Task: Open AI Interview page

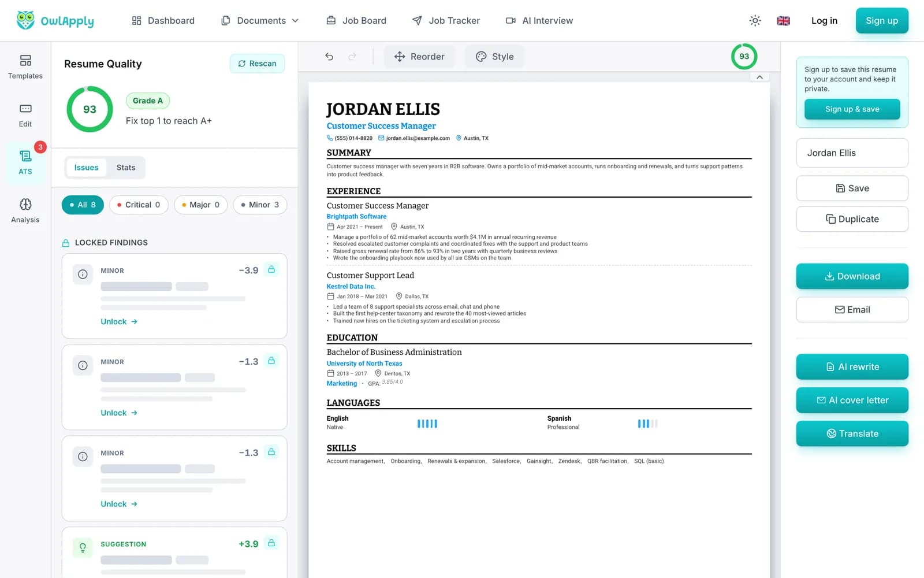Action: tap(539, 21)
